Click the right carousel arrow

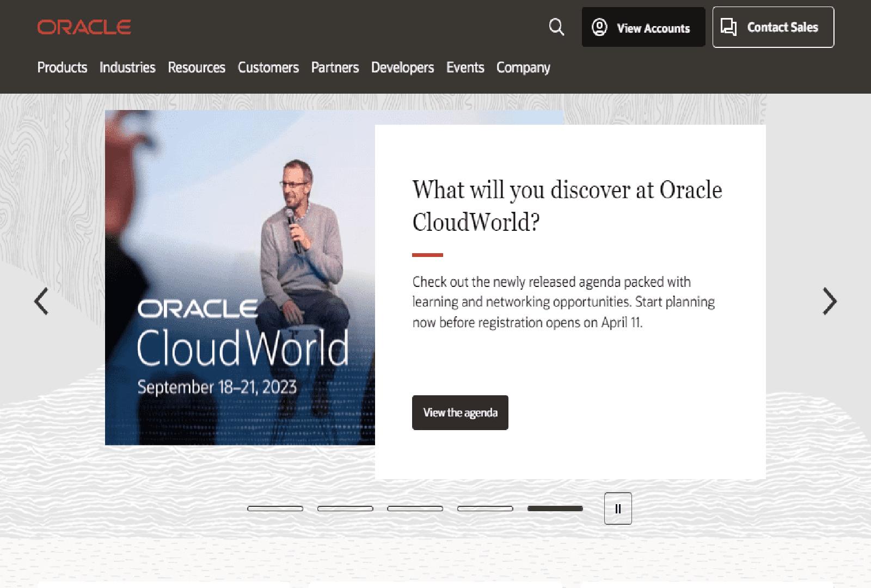[x=829, y=301]
